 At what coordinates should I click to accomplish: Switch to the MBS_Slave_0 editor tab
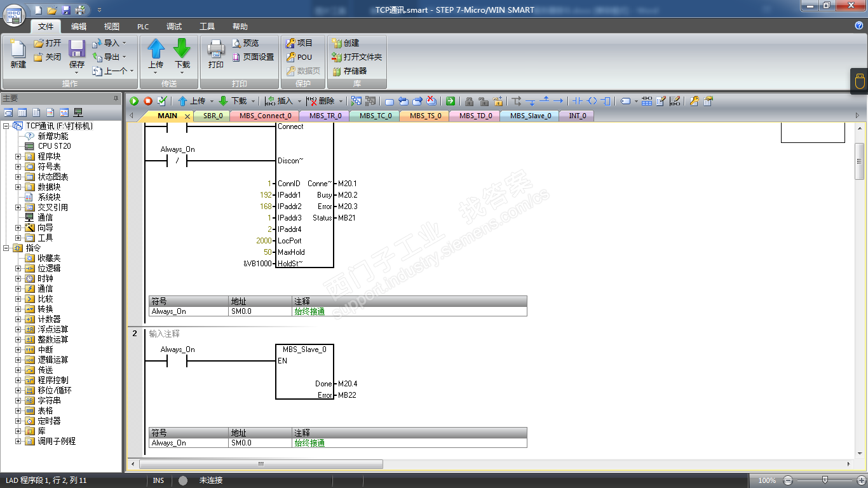(531, 116)
